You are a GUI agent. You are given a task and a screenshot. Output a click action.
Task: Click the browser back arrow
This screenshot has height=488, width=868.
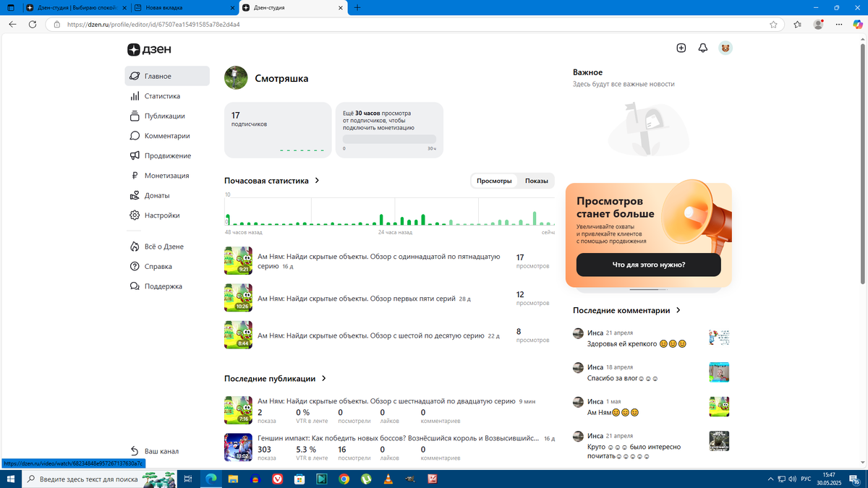12,24
